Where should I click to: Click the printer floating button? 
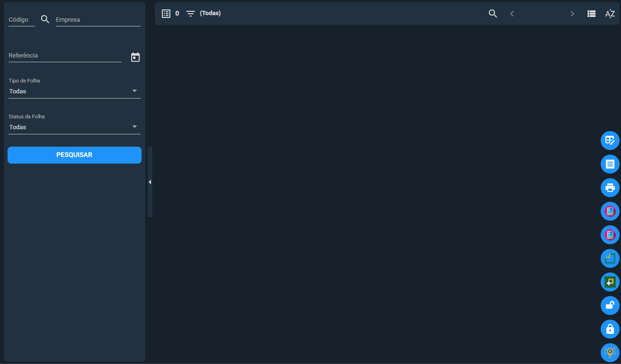(610, 188)
